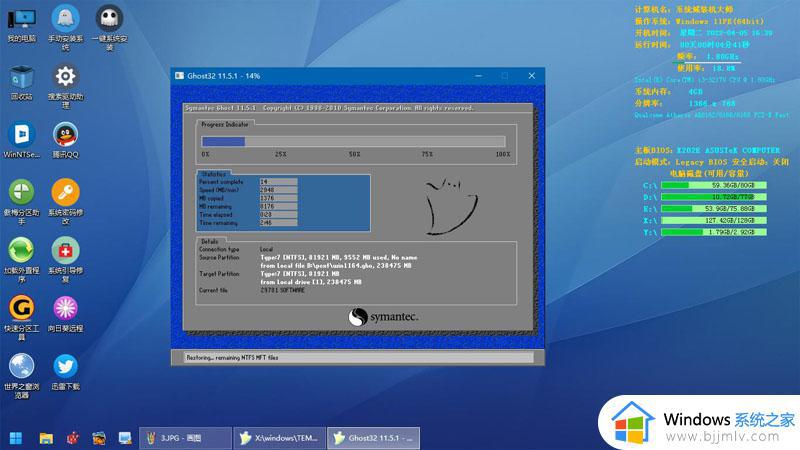Switch to the X:\windows\TEM... taskbar window
Image resolution: width=800 pixels, height=450 pixels.
(x=280, y=438)
